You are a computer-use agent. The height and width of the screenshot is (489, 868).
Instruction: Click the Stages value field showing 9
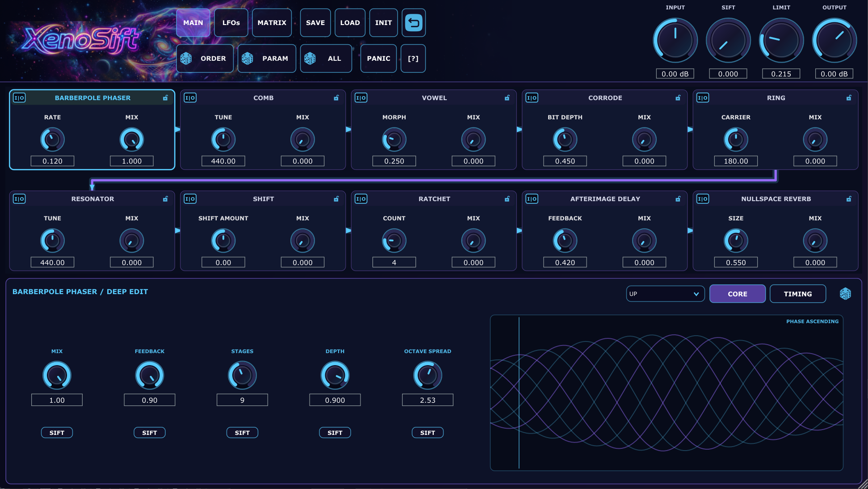coord(242,400)
